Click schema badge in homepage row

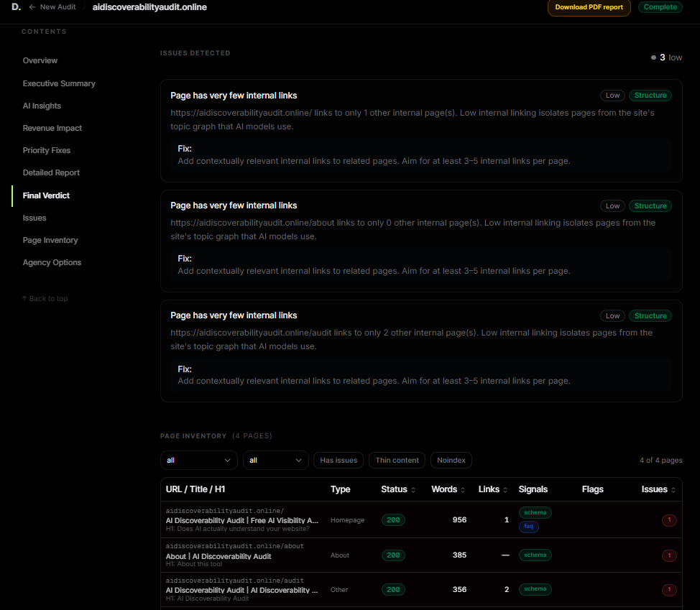click(x=535, y=513)
